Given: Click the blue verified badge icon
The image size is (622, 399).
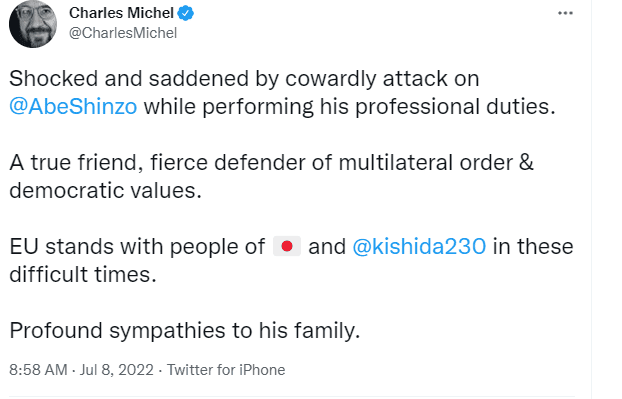Looking at the screenshot, I should pyautogui.click(x=185, y=13).
